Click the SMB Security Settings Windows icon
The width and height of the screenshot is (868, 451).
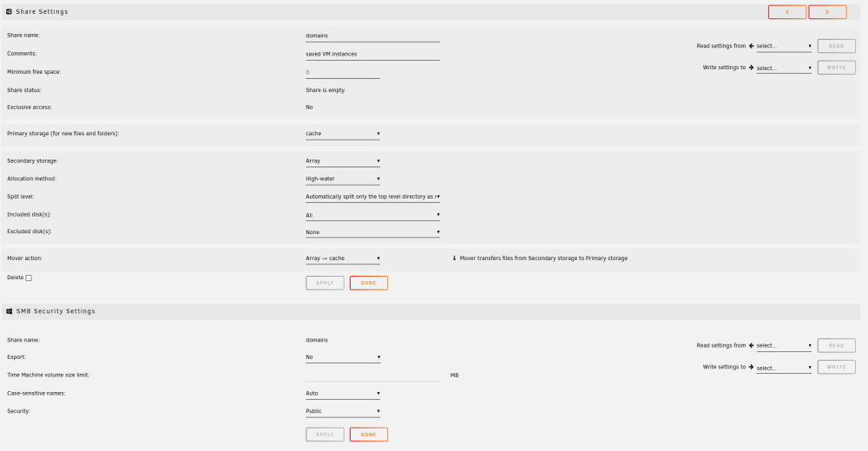9,311
